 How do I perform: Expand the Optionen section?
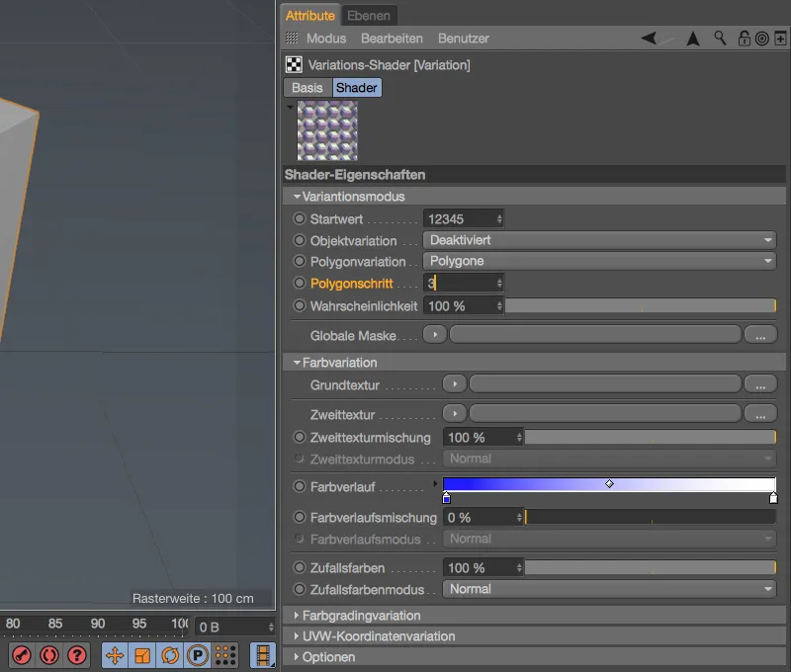(x=297, y=657)
